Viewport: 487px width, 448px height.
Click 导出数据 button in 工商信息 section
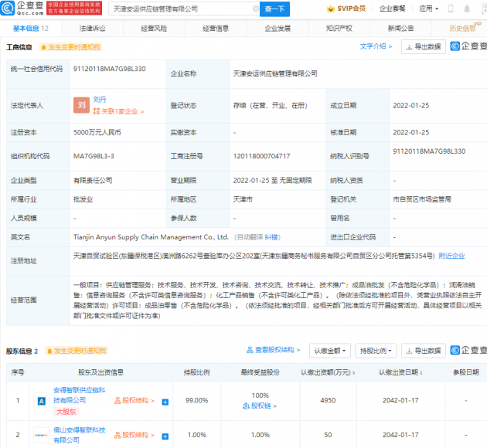pyautogui.click(x=424, y=47)
